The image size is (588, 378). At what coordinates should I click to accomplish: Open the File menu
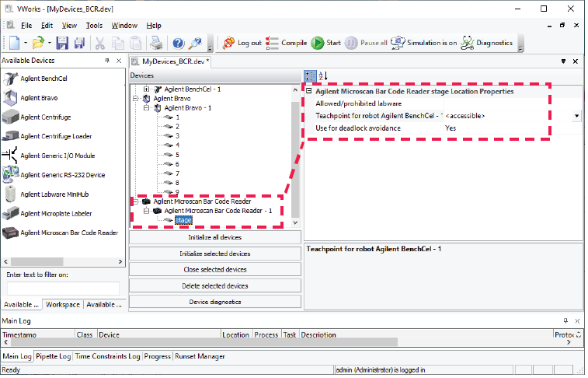[26, 26]
